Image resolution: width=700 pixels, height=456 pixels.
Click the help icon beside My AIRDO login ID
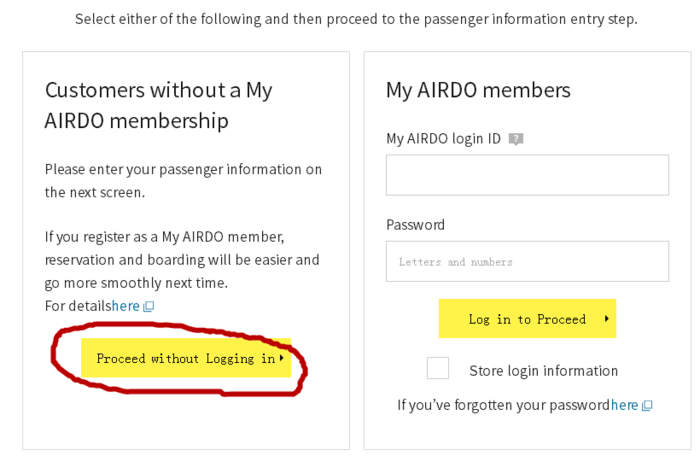point(516,139)
